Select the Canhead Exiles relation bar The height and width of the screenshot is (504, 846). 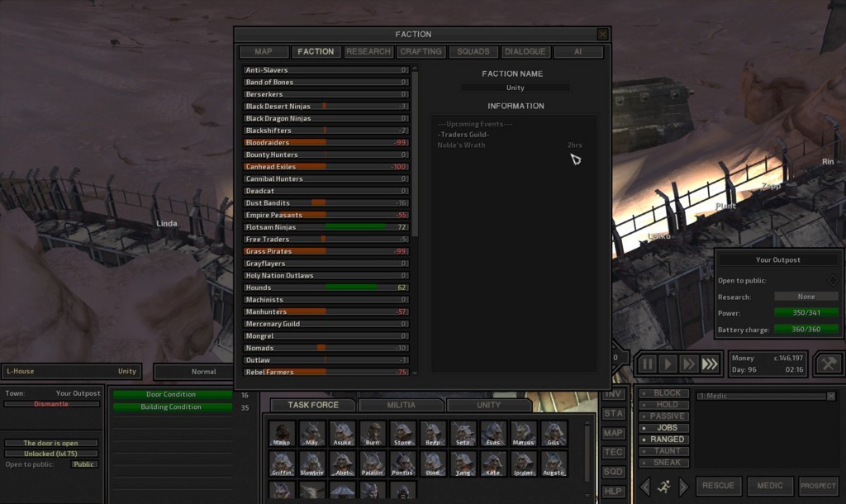[326, 167]
